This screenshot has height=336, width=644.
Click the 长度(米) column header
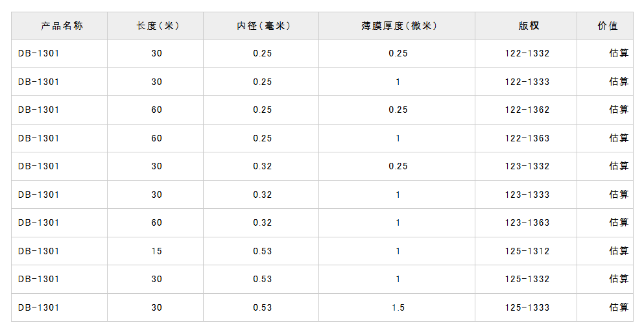(157, 26)
